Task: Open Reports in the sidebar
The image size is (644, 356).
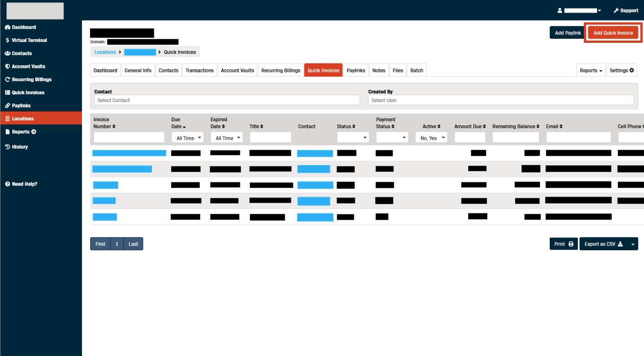Action: 20,132
